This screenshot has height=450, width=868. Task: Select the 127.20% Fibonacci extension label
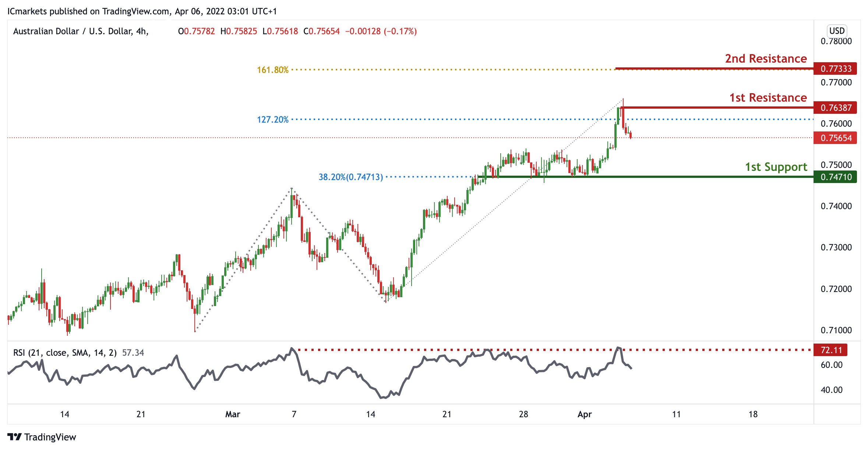272,120
